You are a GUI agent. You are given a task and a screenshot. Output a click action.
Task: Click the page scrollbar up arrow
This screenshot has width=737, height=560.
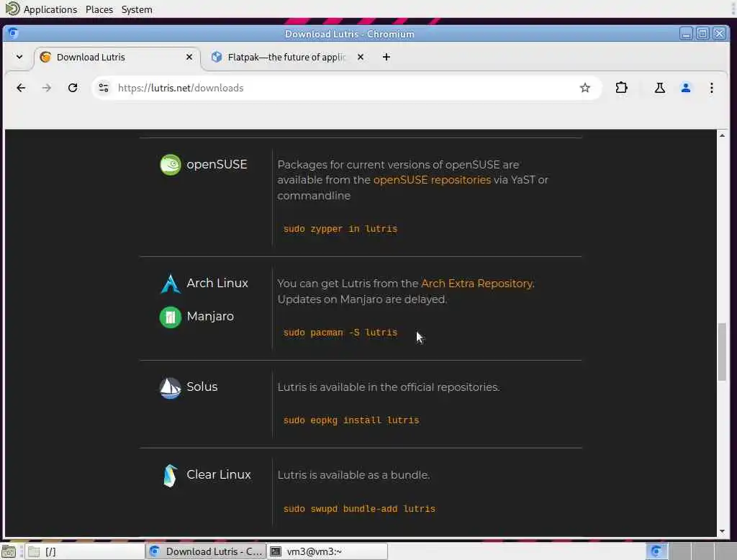click(722, 135)
